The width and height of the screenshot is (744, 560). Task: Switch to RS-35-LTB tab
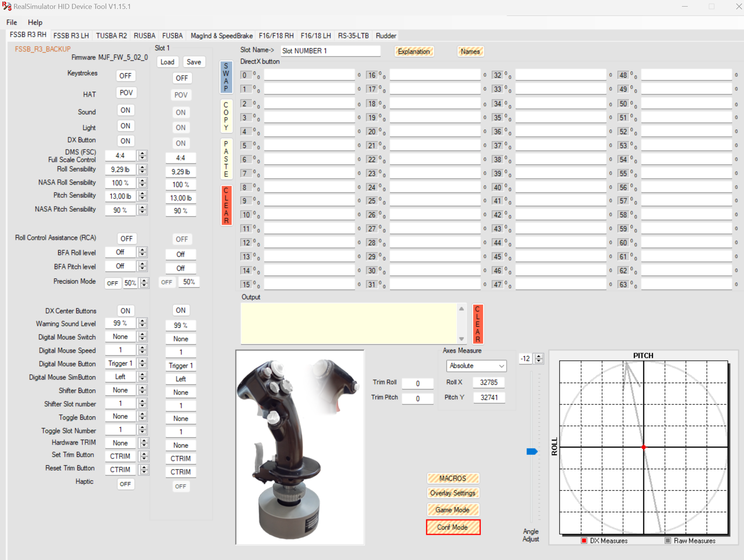pos(353,36)
